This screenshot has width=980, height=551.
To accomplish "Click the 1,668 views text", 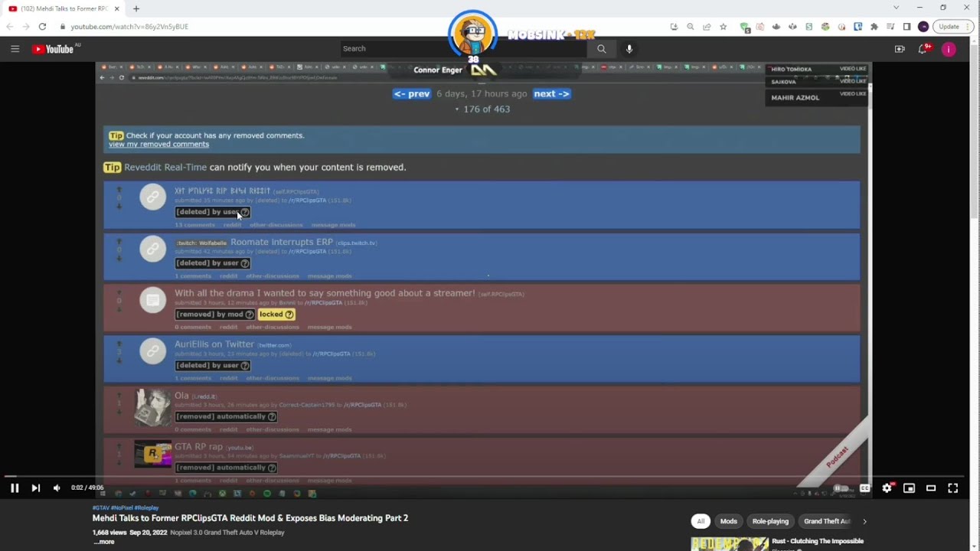I will [109, 533].
